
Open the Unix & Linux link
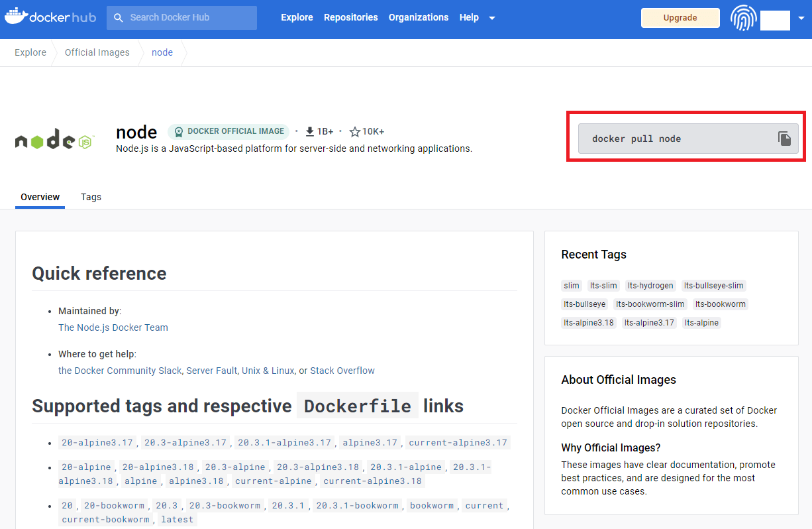268,371
